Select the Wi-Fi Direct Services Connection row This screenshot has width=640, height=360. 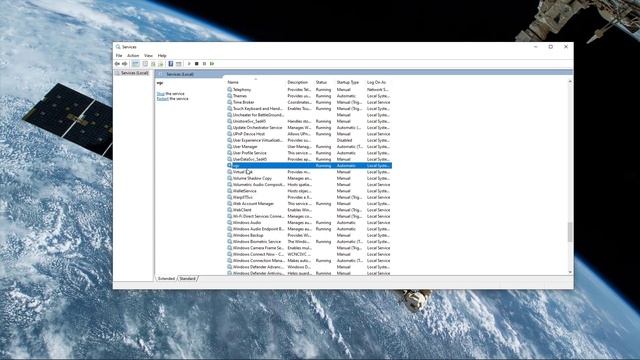[x=309, y=216]
